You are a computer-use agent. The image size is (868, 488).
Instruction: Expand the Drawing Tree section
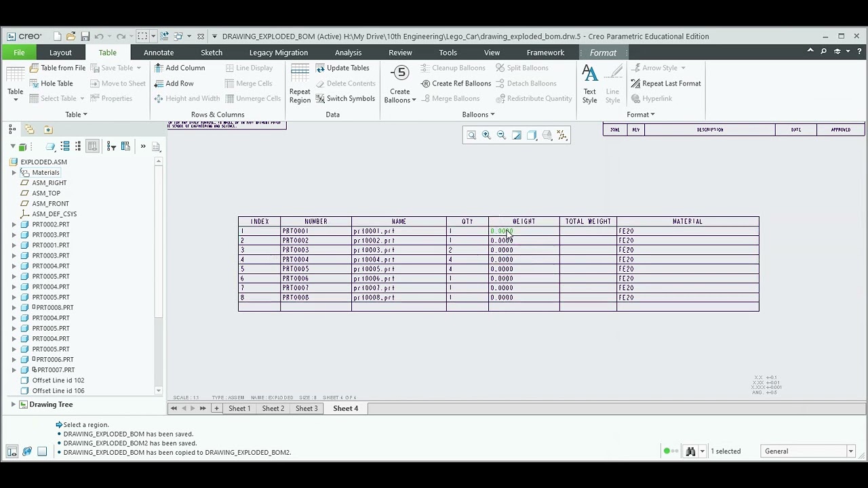point(13,405)
